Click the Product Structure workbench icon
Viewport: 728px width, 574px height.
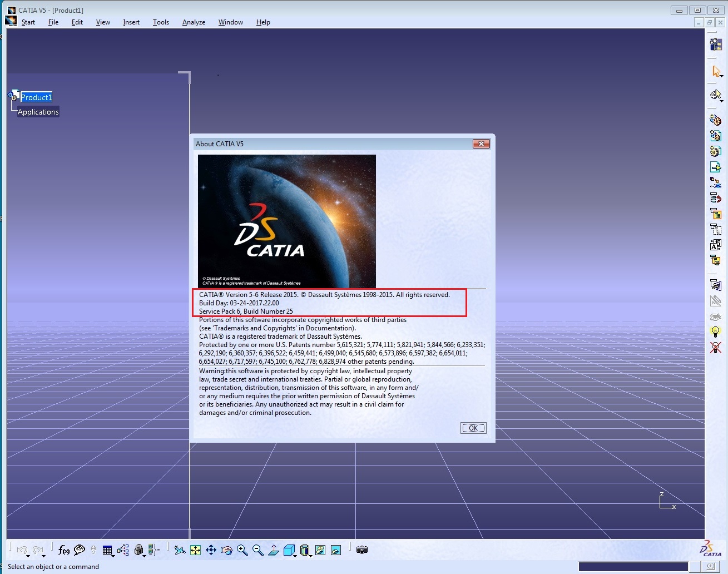716,44
